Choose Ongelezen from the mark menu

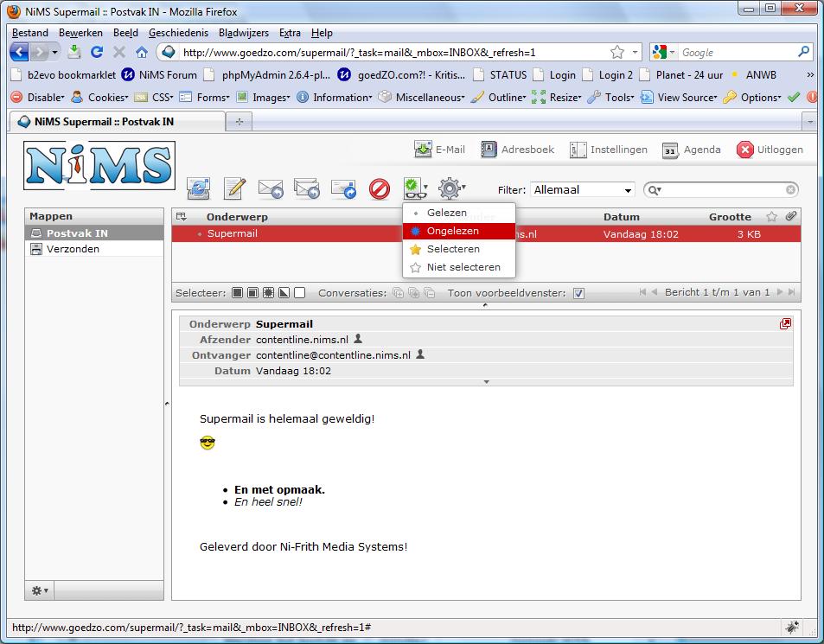tap(458, 231)
